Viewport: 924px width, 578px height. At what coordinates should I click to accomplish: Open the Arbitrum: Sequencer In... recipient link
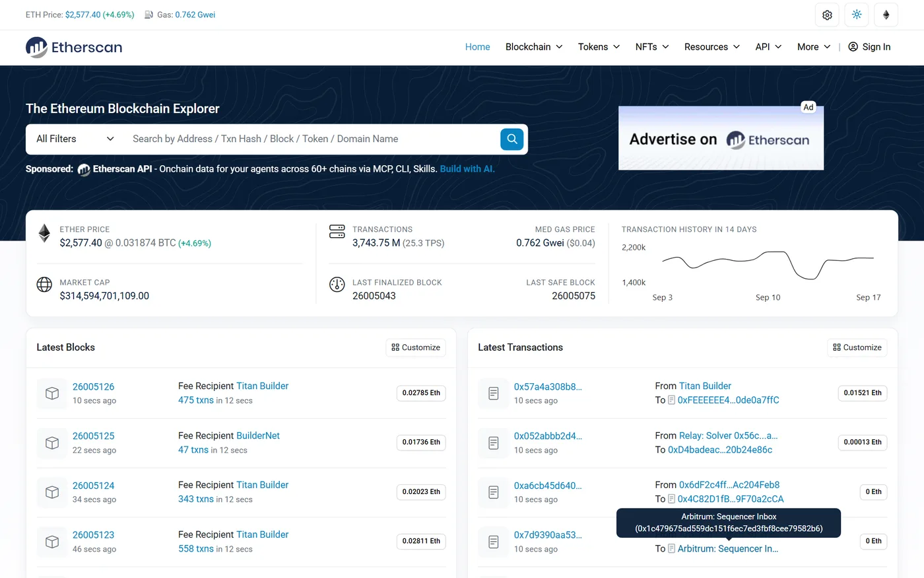728,549
